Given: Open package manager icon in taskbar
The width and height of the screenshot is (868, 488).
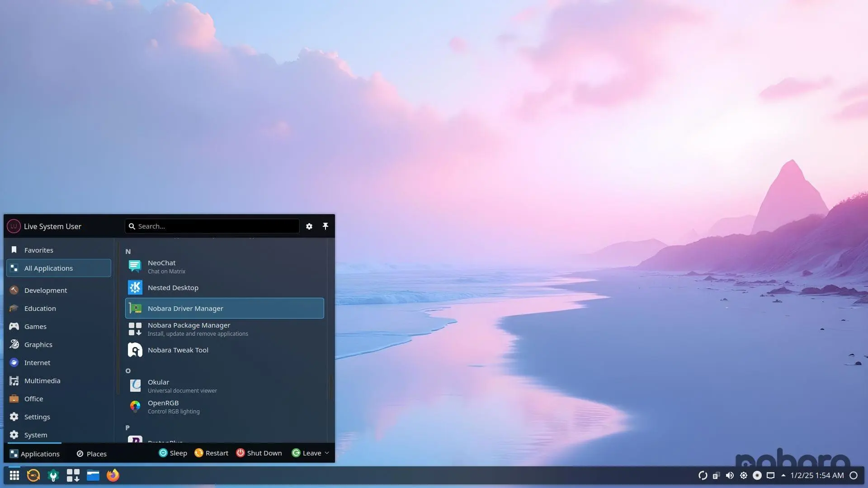Looking at the screenshot, I should tap(73, 475).
